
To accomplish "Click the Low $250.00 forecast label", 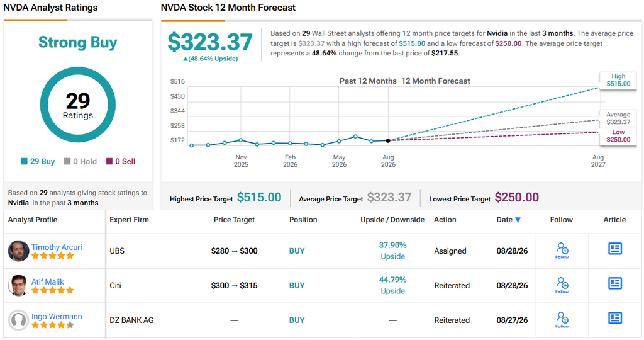I will tap(618, 135).
